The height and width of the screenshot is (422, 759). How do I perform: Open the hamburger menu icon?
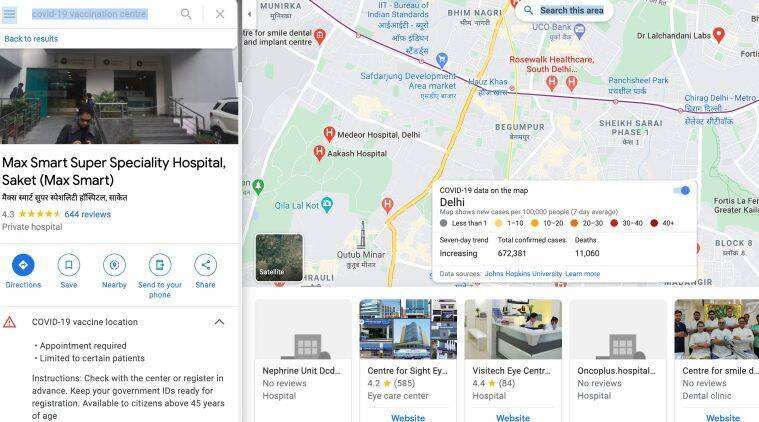9,14
